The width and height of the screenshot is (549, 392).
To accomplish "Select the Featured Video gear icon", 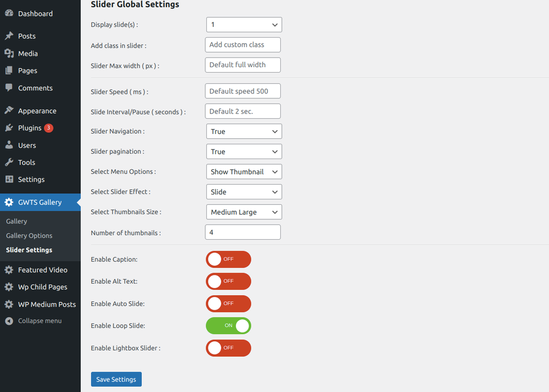I will tap(10, 269).
